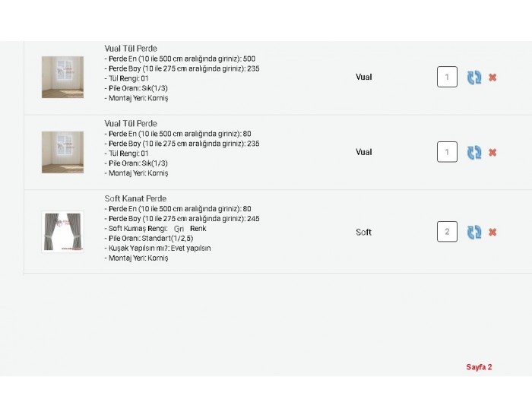Click quantity field of first Vual curtain
This screenshot has height=418, width=532.
(x=447, y=77)
